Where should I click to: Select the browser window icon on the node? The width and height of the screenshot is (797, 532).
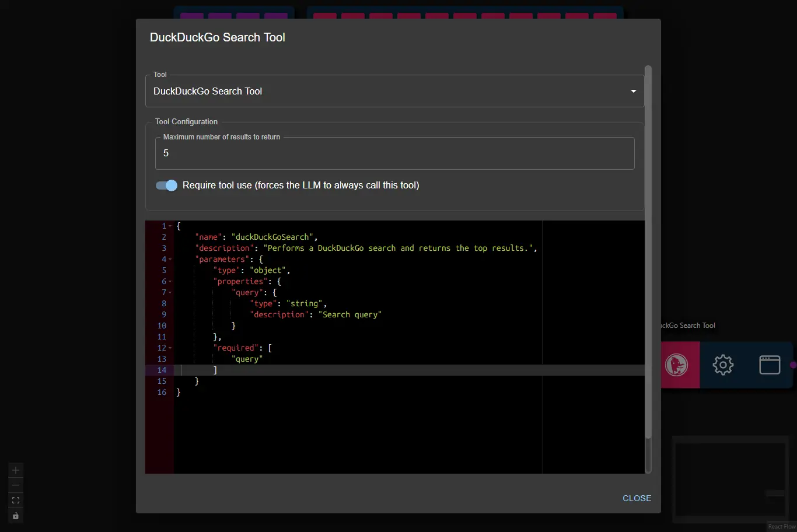[x=770, y=364]
